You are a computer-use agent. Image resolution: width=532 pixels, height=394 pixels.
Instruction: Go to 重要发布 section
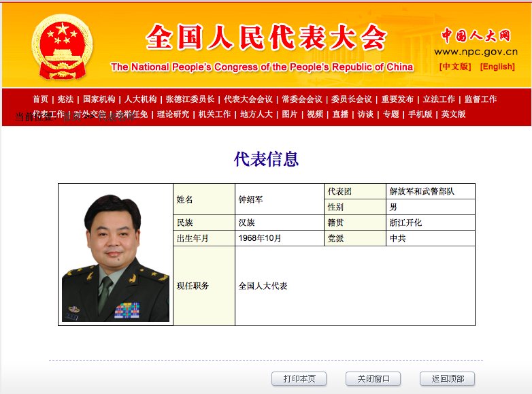(397, 99)
